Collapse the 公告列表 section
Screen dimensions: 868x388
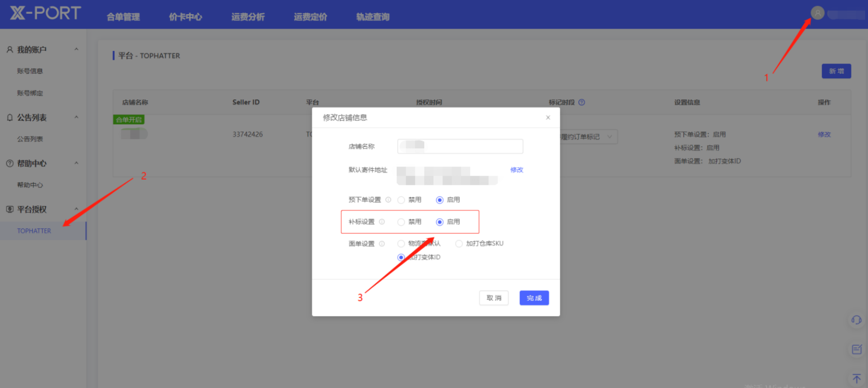pyautogui.click(x=76, y=117)
